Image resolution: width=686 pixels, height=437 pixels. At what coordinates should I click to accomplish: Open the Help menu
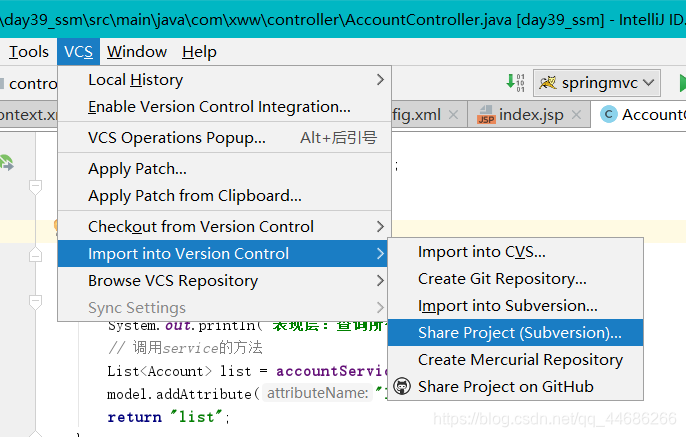[199, 52]
